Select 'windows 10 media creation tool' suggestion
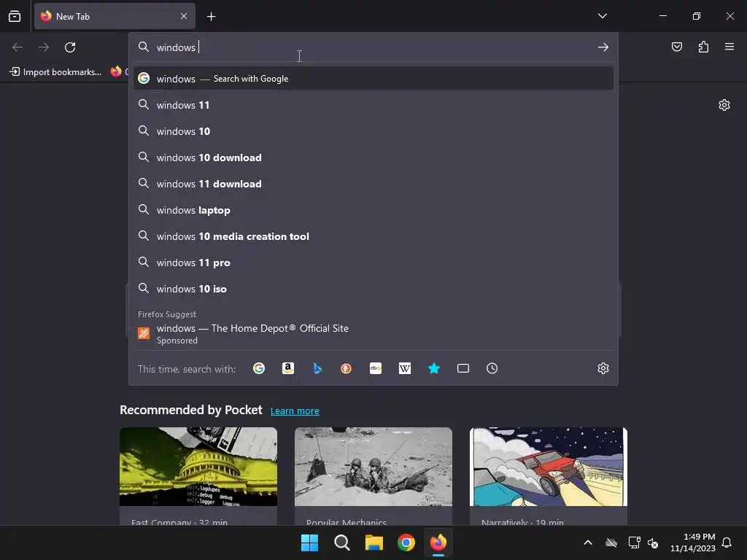 [x=373, y=236]
